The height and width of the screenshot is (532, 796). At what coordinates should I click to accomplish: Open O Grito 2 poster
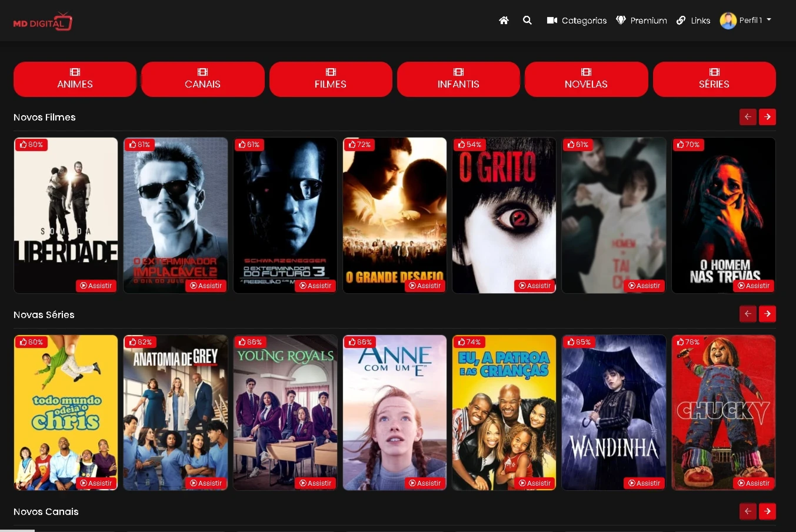pyautogui.click(x=504, y=215)
